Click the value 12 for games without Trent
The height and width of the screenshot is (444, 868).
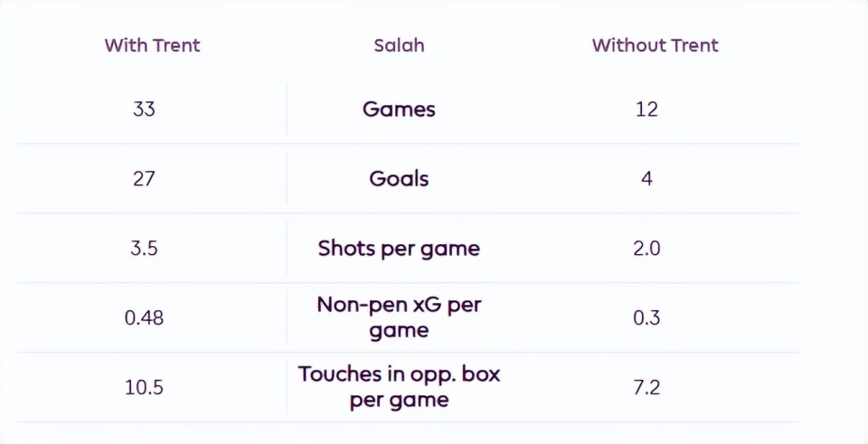click(646, 109)
